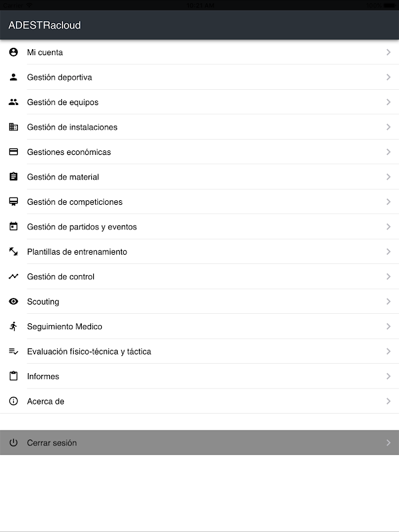
Task: Click the Gestión de partidos calendar icon
Action: tap(13, 227)
